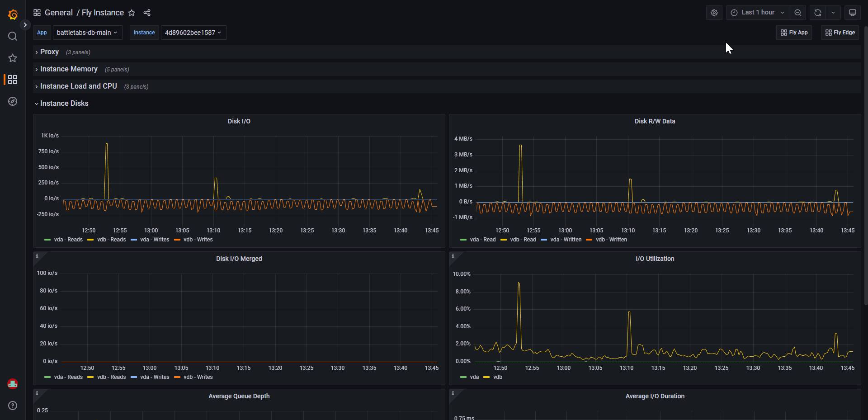Image resolution: width=868 pixels, height=420 pixels.
Task: Open the Grafana home logo
Action: coord(13,14)
